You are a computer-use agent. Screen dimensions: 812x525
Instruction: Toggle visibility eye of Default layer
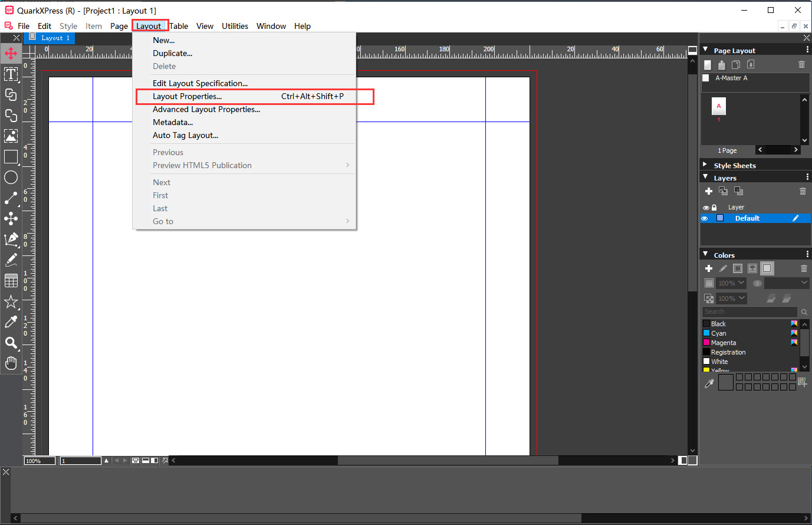coord(705,218)
